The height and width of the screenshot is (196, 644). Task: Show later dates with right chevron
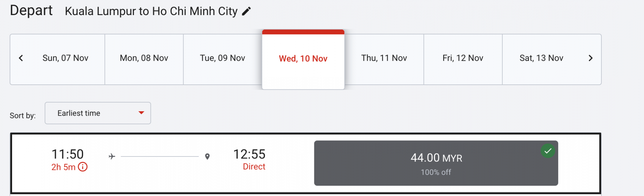coord(590,58)
